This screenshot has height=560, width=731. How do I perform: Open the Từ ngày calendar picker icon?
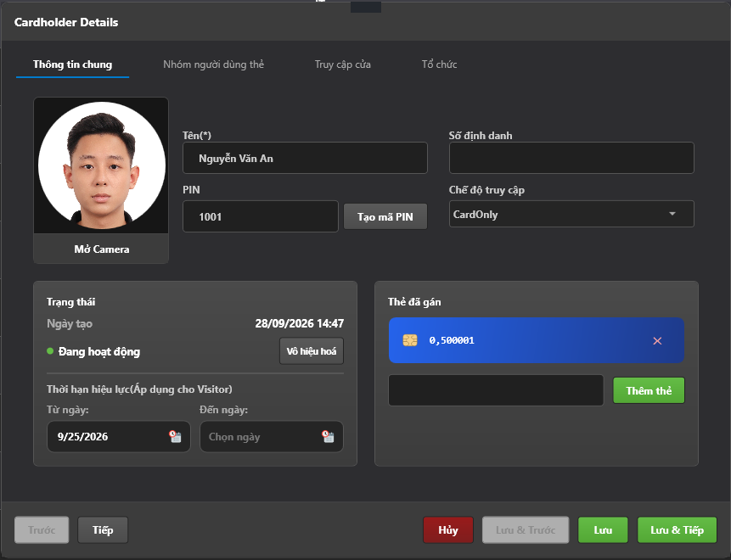tap(175, 436)
